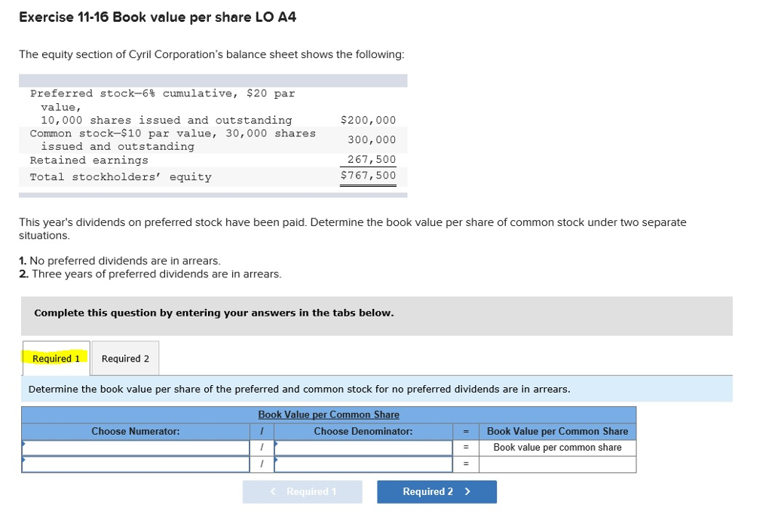Click the blue triangle in first numerator cell
The width and height of the screenshot is (772, 532).
(25, 445)
